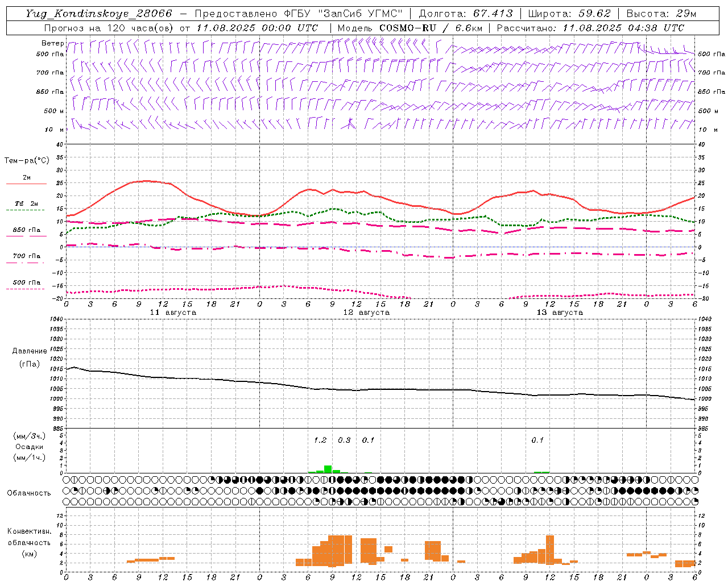Click the Облачность cloud cover label
This screenshot has height=582, width=728.
29,493
